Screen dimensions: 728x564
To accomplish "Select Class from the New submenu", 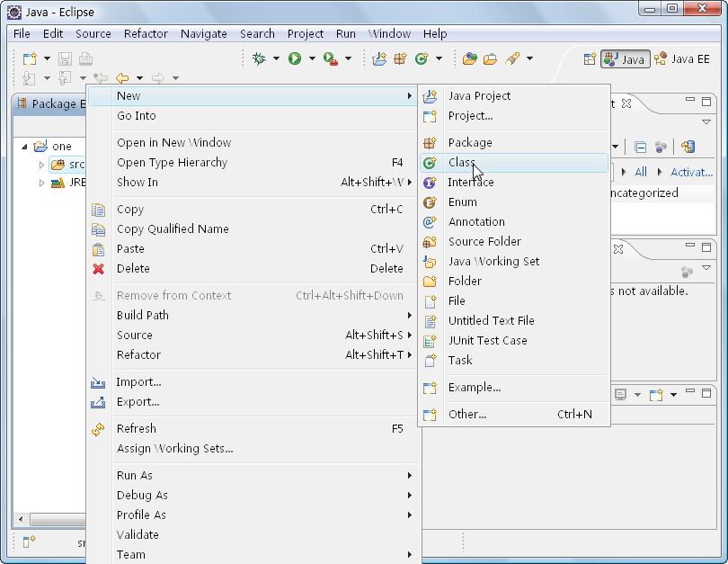I will (x=461, y=163).
